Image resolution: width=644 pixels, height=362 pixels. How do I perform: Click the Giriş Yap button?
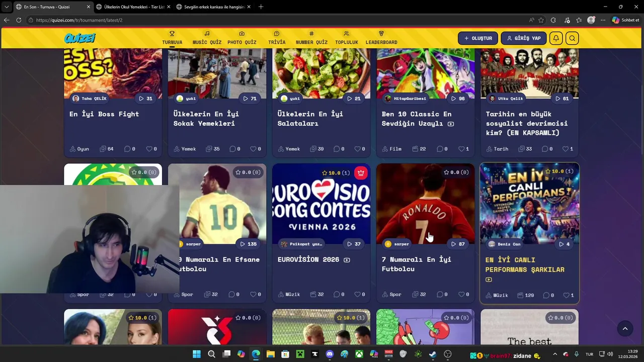pos(524,38)
